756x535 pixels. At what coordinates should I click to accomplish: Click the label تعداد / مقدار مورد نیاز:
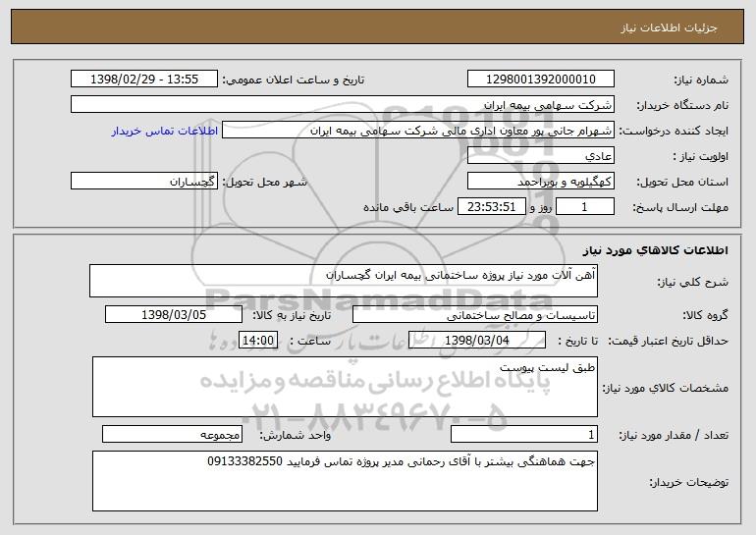(674, 435)
